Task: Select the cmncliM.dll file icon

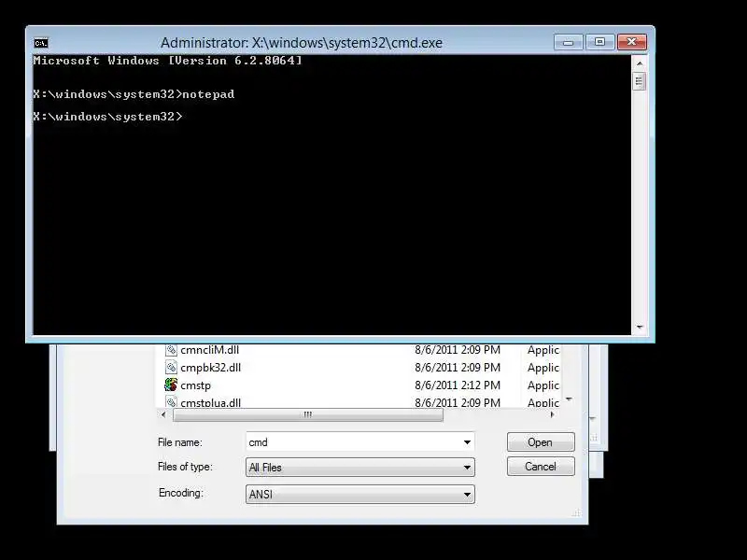Action: tap(171, 350)
